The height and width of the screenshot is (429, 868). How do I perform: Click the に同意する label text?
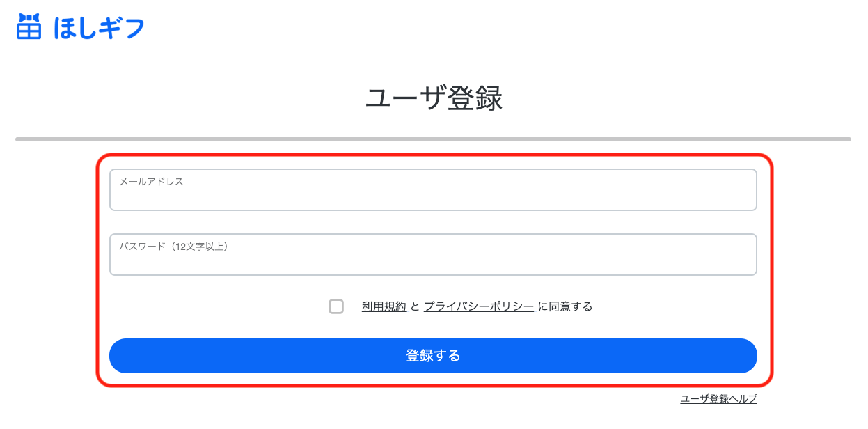click(565, 306)
